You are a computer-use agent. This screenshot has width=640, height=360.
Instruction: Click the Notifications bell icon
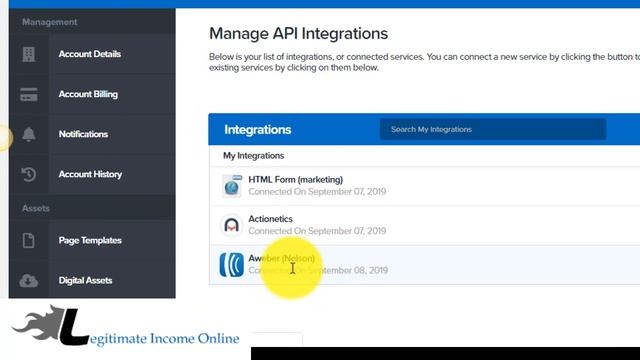coord(29,134)
